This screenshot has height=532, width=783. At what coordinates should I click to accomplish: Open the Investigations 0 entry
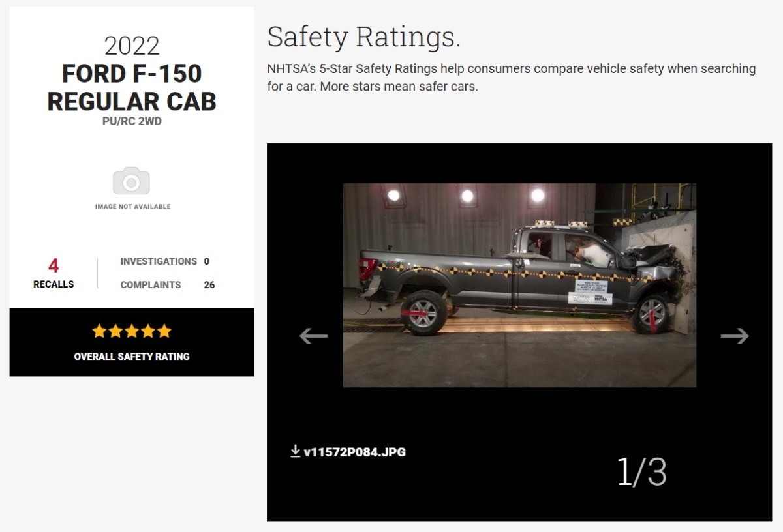click(x=164, y=261)
